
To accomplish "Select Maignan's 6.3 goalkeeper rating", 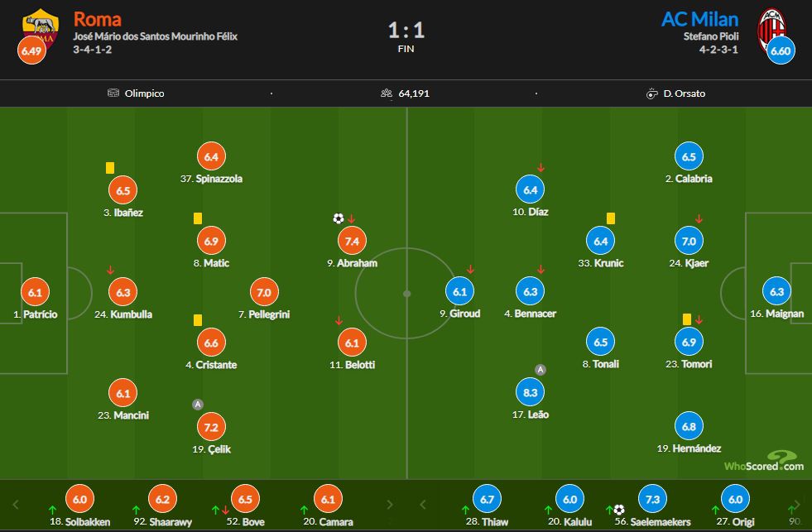I will [x=776, y=291].
